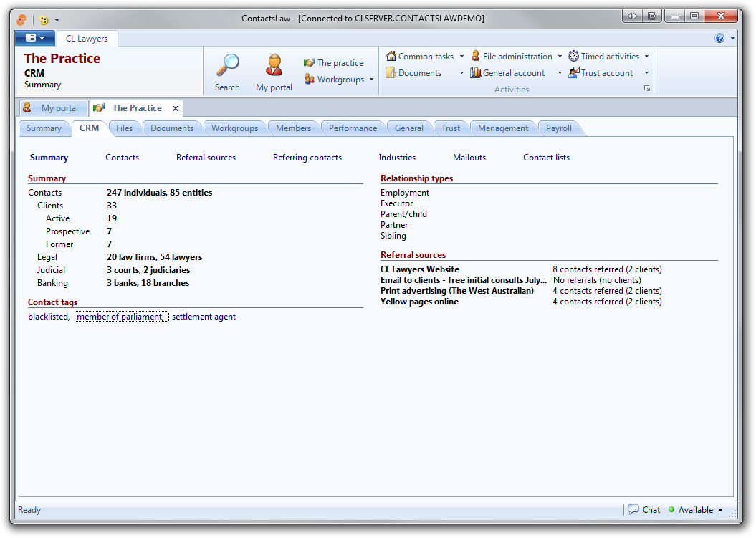
Task: Click the Parent/child relationship type
Action: click(403, 214)
